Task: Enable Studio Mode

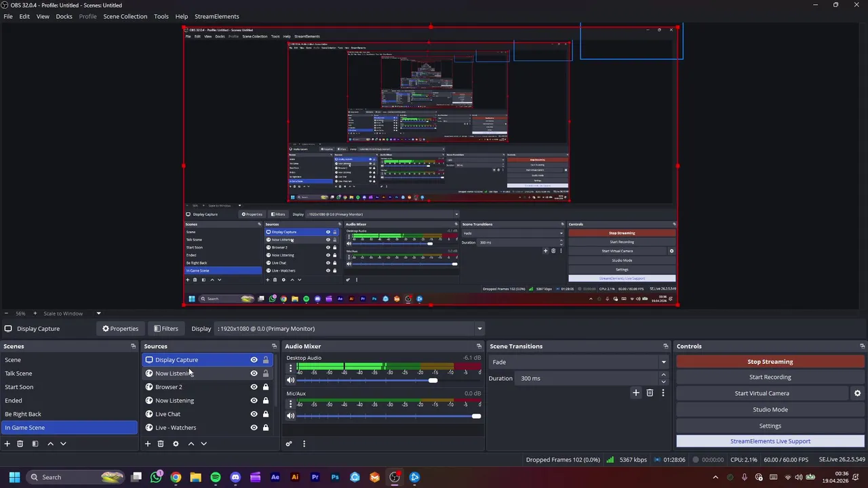Action: (770, 409)
